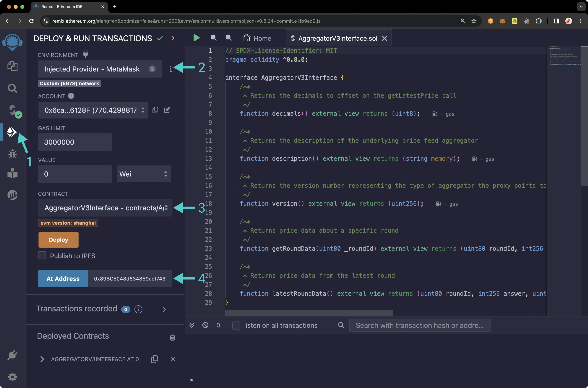Click the Custom (5678) network badge

(69, 83)
